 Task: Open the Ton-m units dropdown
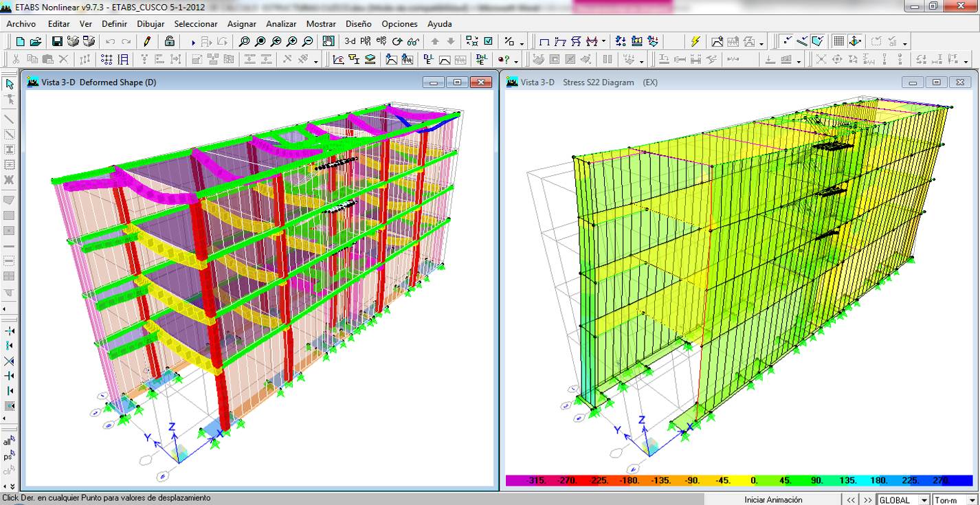(x=972, y=500)
